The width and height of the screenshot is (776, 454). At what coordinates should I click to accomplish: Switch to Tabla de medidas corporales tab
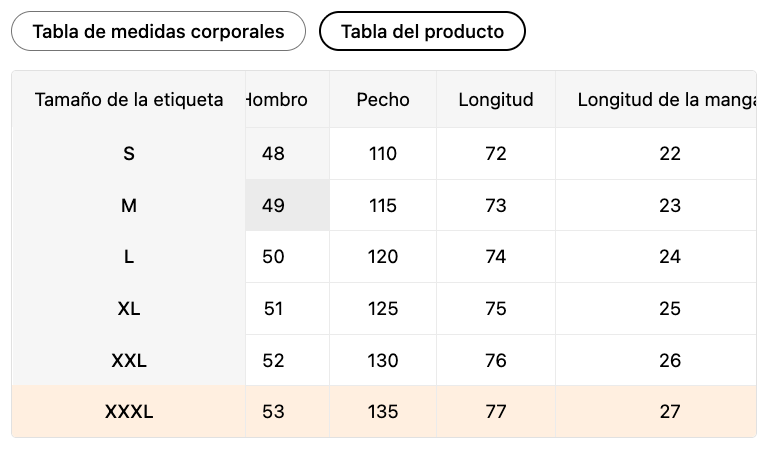point(158,31)
